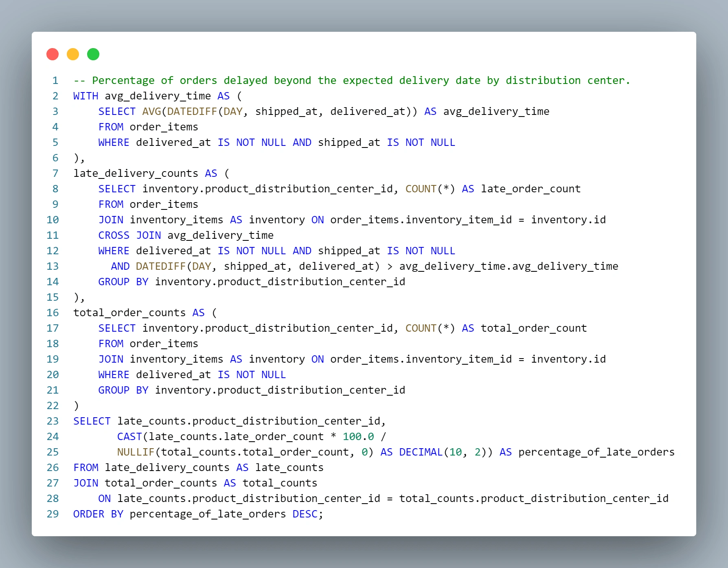
Task: Click DATEDIFF on line 13
Action: [161, 266]
